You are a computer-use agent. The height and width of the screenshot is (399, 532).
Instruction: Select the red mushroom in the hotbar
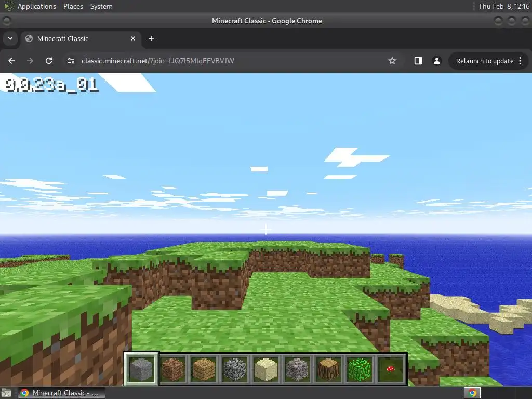[391, 369]
